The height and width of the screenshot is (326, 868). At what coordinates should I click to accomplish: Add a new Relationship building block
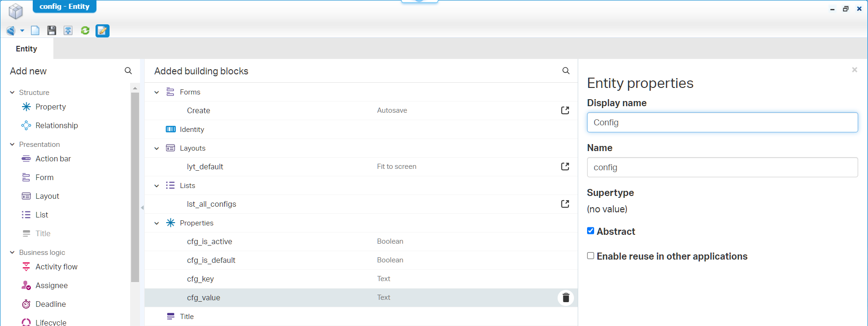click(56, 125)
